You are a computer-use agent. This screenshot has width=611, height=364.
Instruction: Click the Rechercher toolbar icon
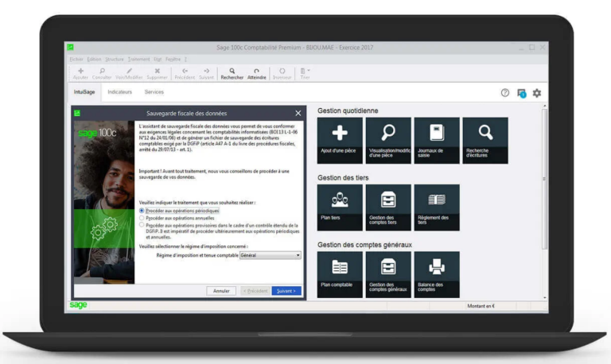pyautogui.click(x=232, y=73)
